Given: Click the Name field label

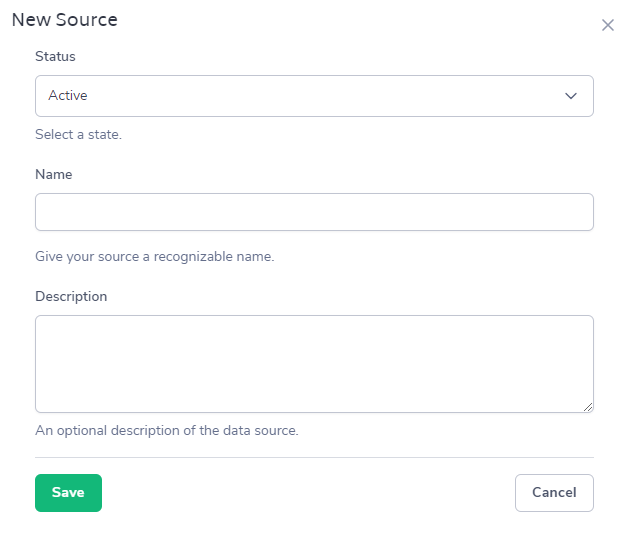Looking at the screenshot, I should (x=54, y=174).
